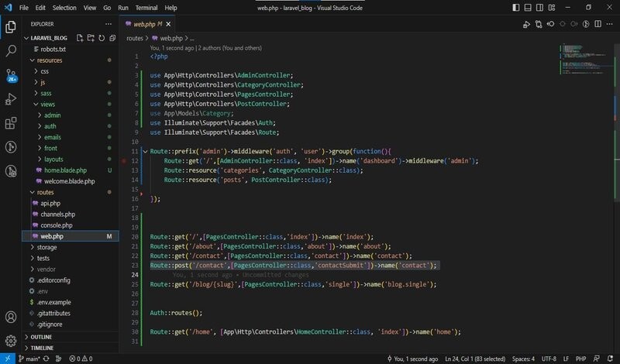Open the Terminal menu

pos(146,8)
